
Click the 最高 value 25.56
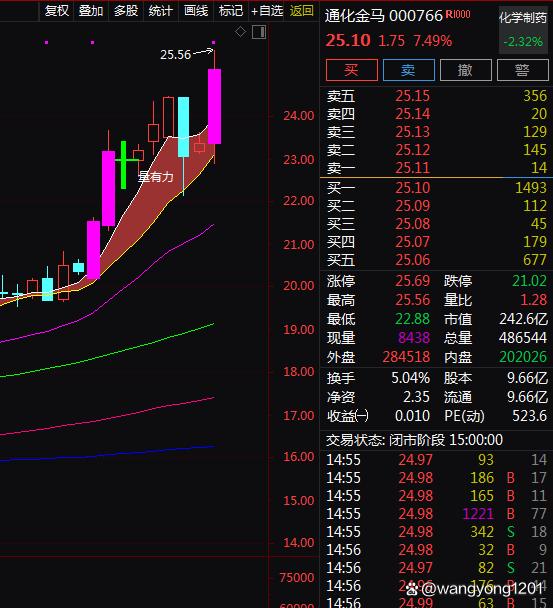coord(412,300)
